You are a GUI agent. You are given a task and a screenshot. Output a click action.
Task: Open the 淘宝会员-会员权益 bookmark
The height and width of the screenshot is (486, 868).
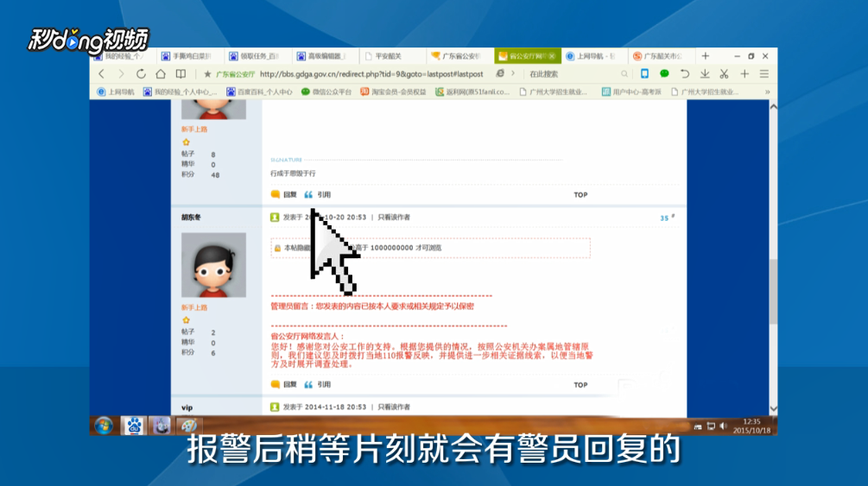393,92
